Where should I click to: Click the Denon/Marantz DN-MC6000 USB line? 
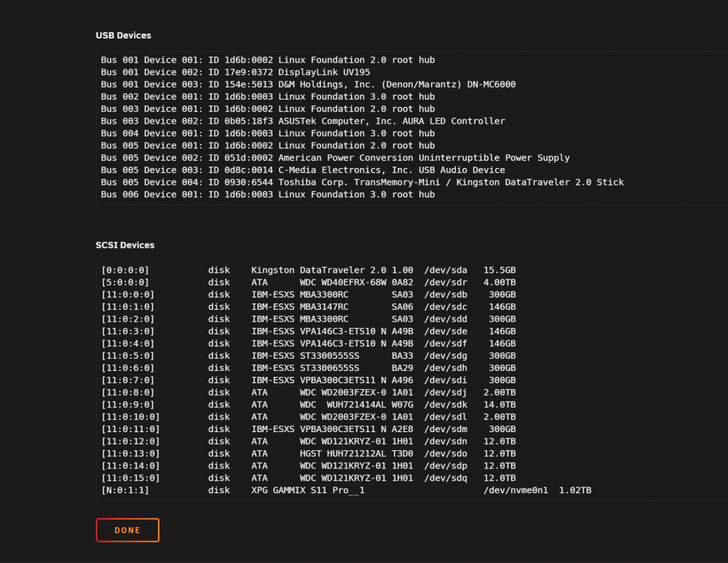[x=308, y=84]
